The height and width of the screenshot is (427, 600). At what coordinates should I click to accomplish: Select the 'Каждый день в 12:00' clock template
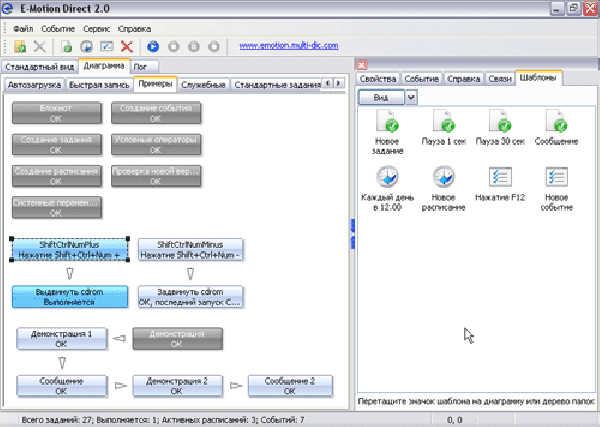pyautogui.click(x=384, y=179)
